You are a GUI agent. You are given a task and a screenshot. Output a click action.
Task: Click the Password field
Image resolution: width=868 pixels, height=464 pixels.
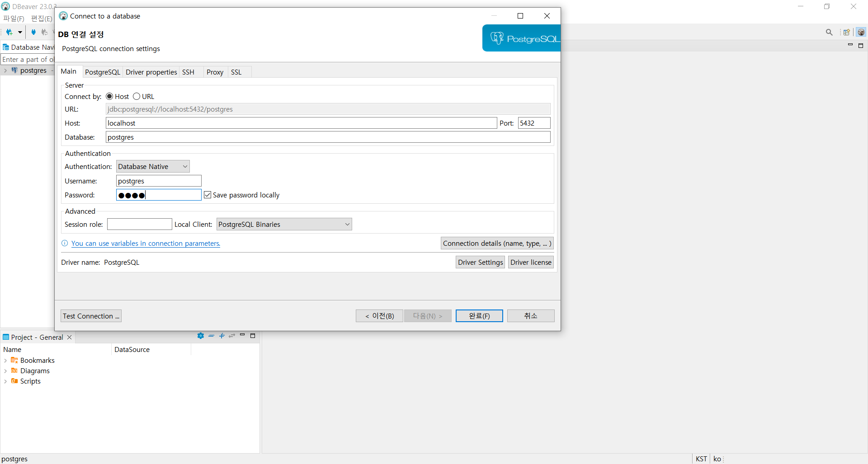(x=159, y=195)
